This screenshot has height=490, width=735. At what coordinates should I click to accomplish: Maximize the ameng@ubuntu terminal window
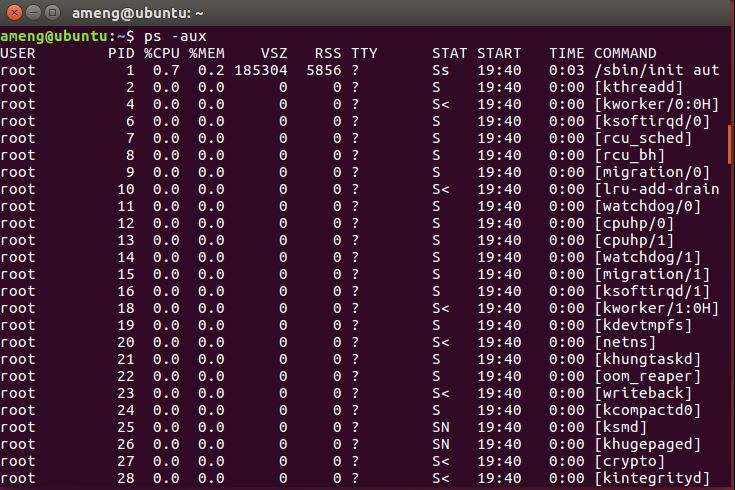click(x=52, y=12)
